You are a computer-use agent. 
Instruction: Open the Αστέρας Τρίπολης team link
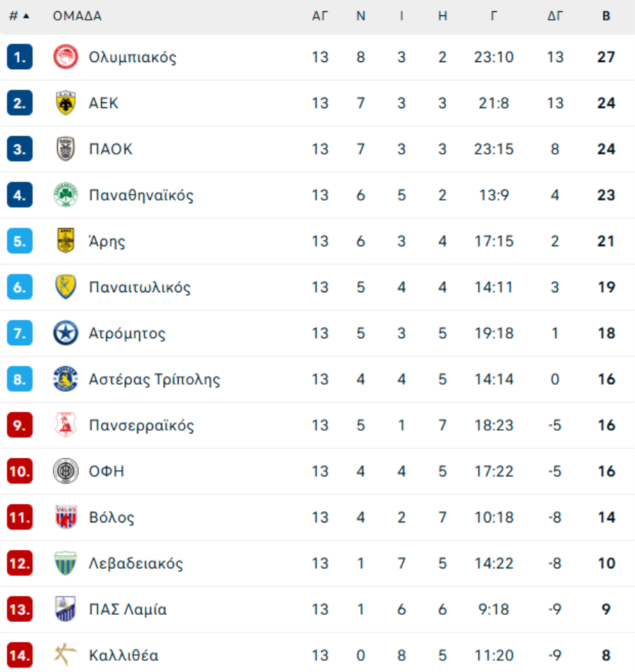155,379
